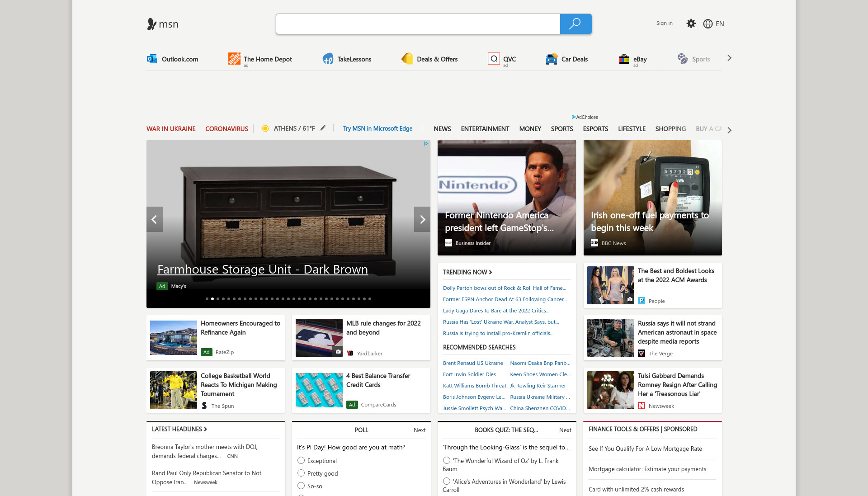Click the blue search magnifier button
The image size is (868, 496).
pyautogui.click(x=576, y=24)
